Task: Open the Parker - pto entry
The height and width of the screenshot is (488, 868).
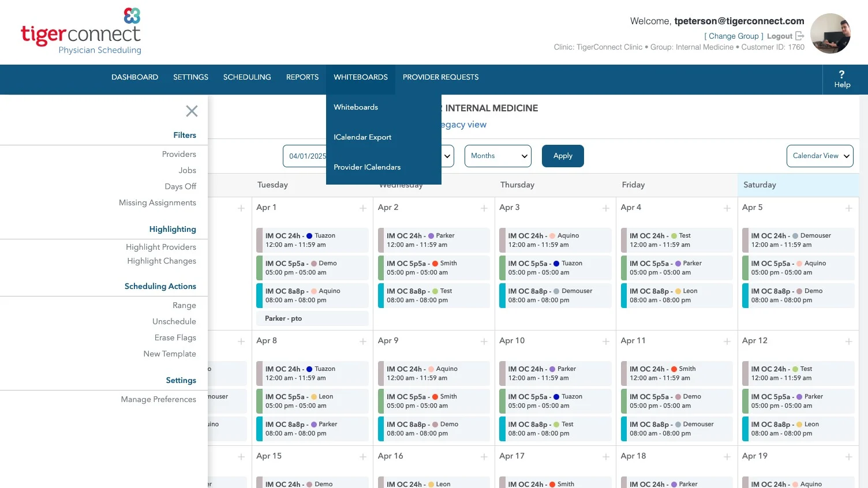Action: [x=312, y=318]
